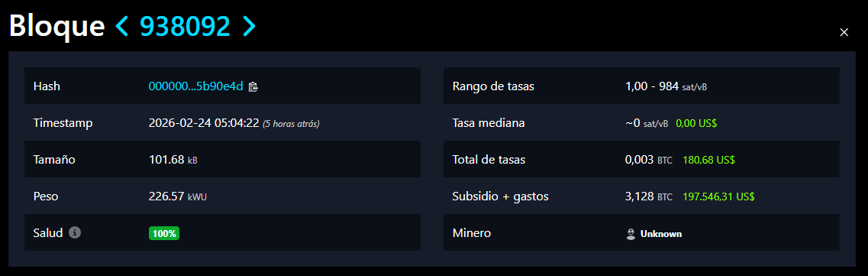
Task: Click the 5 horas atrás text
Action: pyautogui.click(x=291, y=124)
